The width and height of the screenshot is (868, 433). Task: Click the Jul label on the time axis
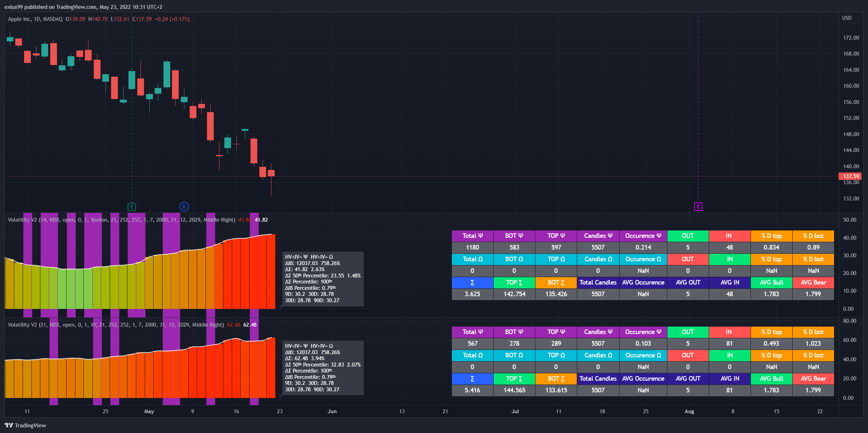point(515,411)
